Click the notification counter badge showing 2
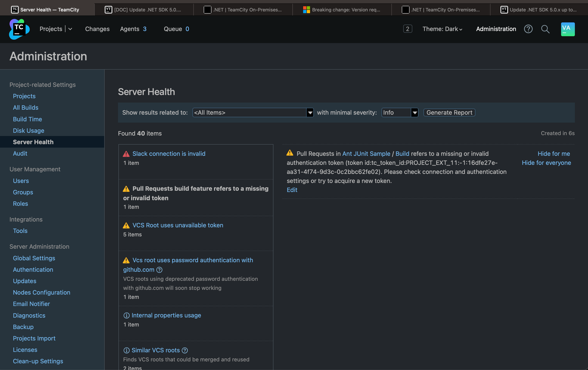The height and width of the screenshot is (370, 588). (x=407, y=29)
